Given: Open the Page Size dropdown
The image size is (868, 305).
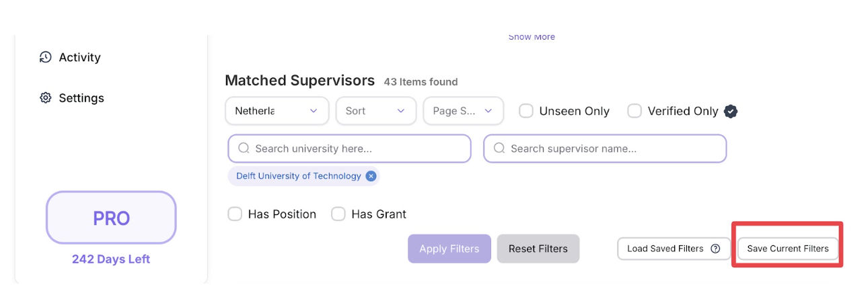Looking at the screenshot, I should tap(463, 112).
